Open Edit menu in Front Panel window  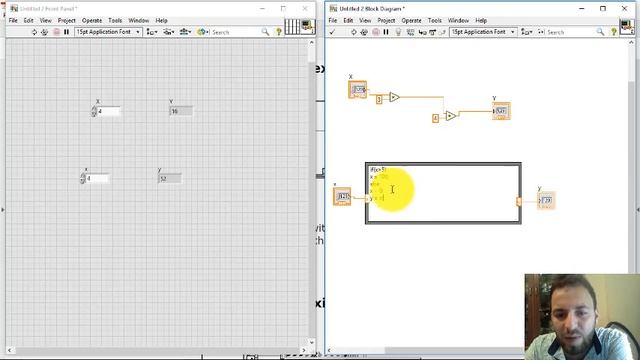pyautogui.click(x=29, y=20)
